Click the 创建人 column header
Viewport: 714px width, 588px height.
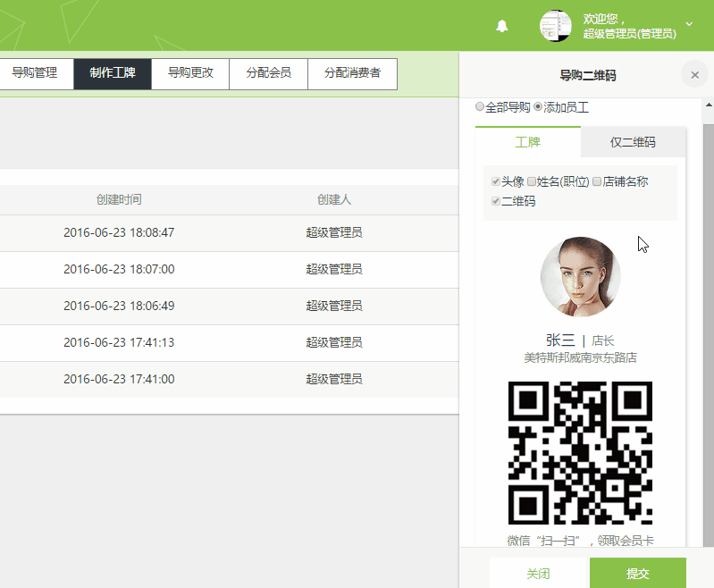(x=334, y=199)
